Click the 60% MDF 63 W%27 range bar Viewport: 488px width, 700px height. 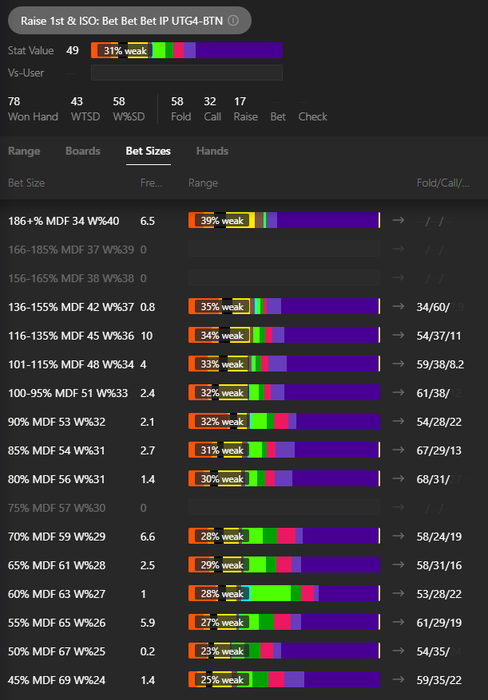click(284, 594)
